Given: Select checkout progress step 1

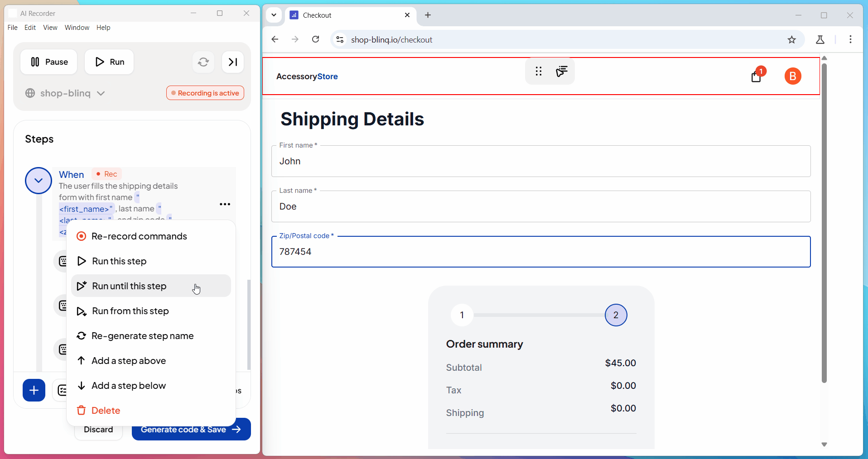Looking at the screenshot, I should pyautogui.click(x=462, y=315).
